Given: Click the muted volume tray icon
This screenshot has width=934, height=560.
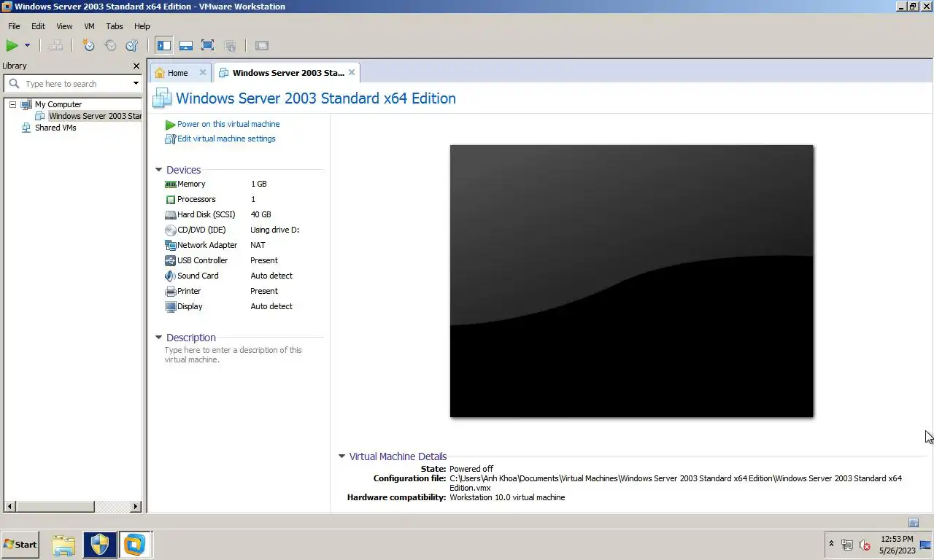Looking at the screenshot, I should coord(865,545).
